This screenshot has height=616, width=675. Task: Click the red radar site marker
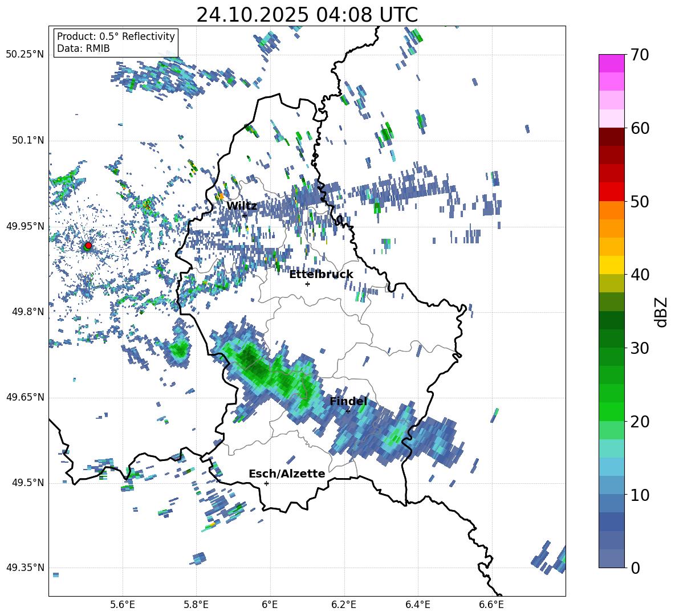[88, 246]
